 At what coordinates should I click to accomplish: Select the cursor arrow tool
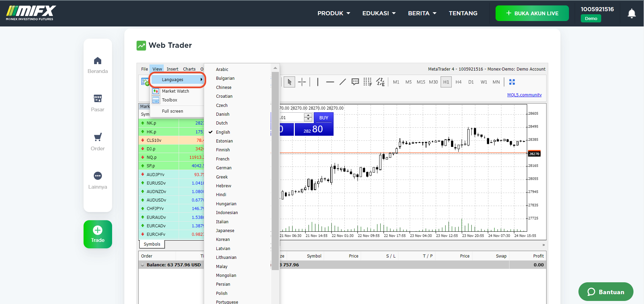(289, 82)
